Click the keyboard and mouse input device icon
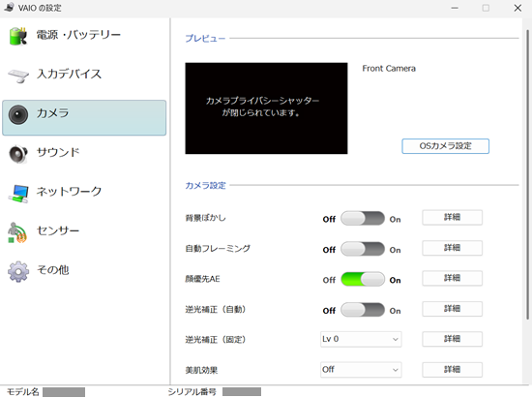 18,76
